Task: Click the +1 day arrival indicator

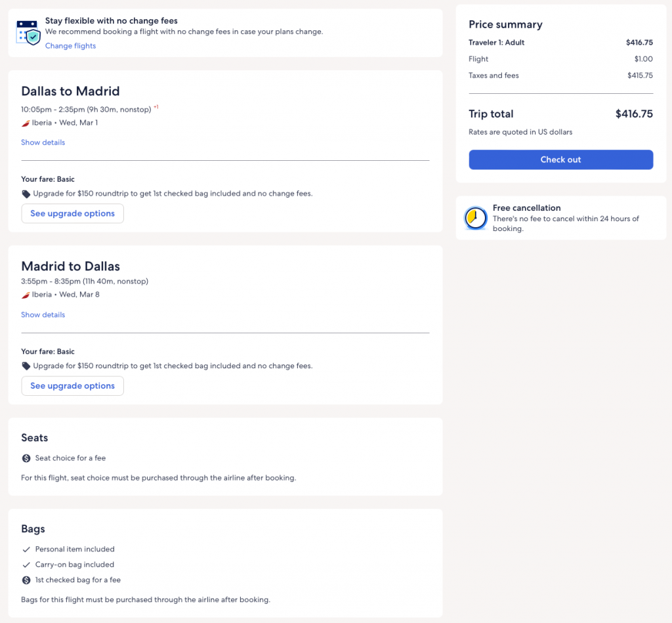Action: (x=156, y=107)
